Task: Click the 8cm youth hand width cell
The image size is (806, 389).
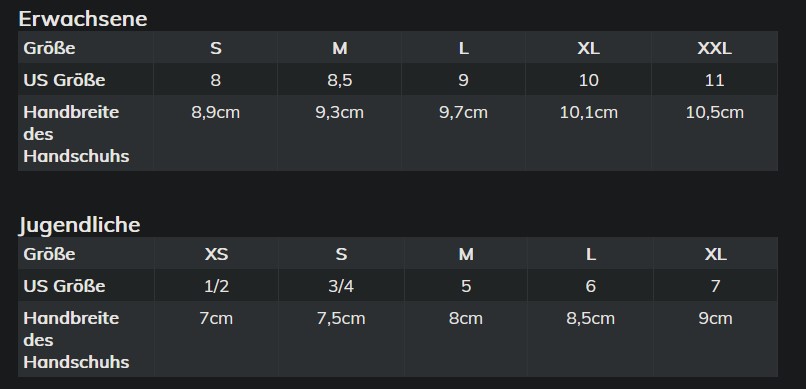Action: [x=466, y=339]
